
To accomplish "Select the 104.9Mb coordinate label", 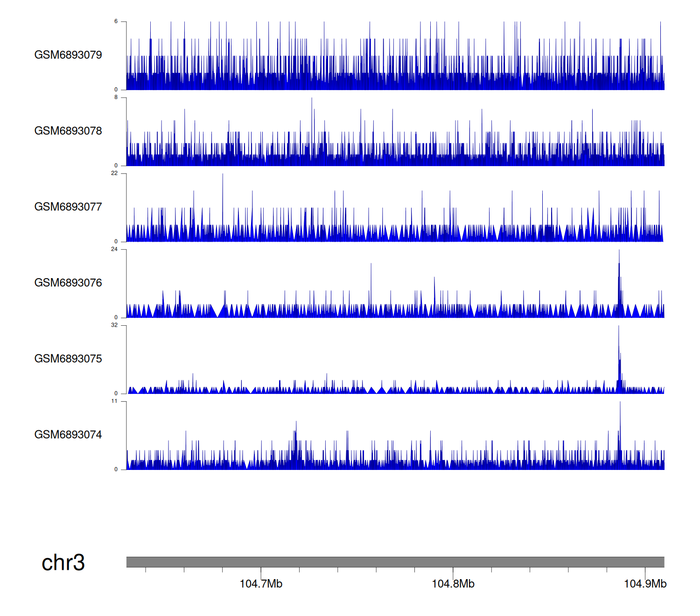I will 645,584.
